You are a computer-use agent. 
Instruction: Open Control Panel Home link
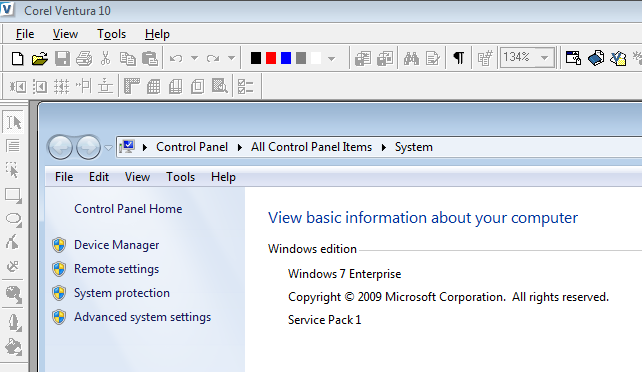click(x=128, y=209)
